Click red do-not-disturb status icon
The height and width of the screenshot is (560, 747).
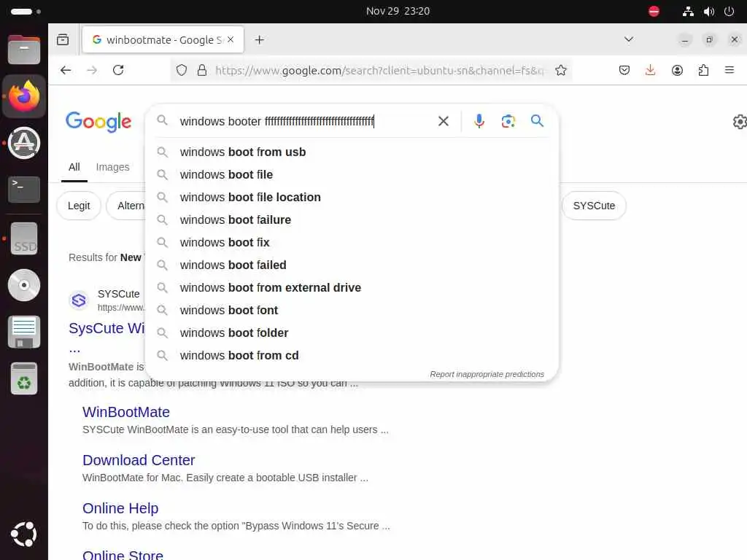pyautogui.click(x=654, y=11)
